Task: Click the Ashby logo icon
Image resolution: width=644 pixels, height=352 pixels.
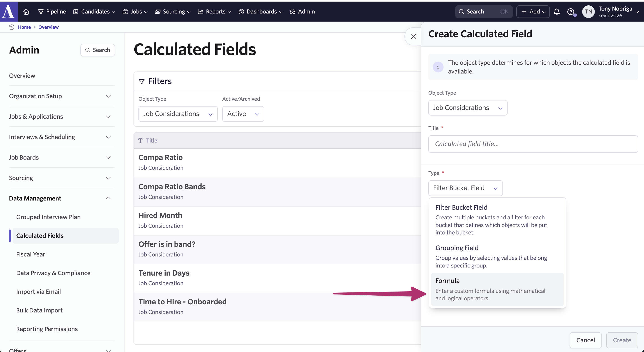Action: 9,11
